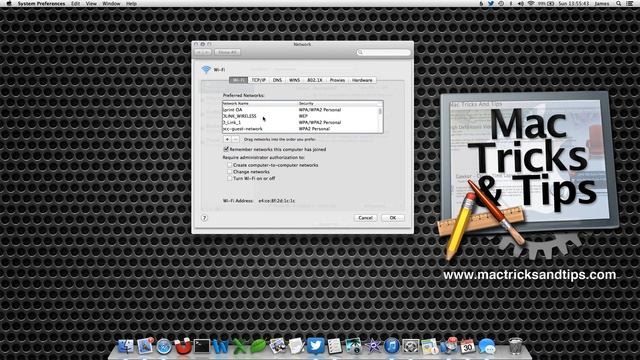Click the Wi-Fi status icon in the menu bar
Viewport: 640px width, 360px height.
pyautogui.click(x=531, y=3)
